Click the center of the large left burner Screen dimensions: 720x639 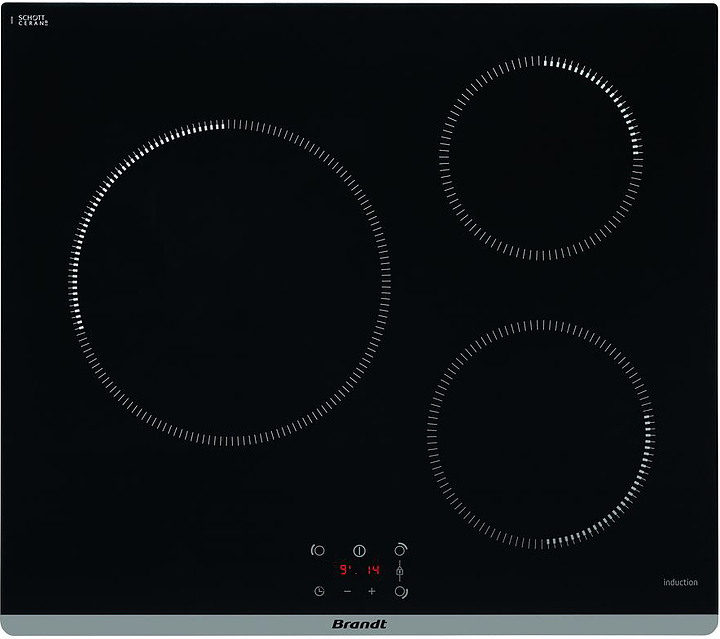tap(230, 283)
